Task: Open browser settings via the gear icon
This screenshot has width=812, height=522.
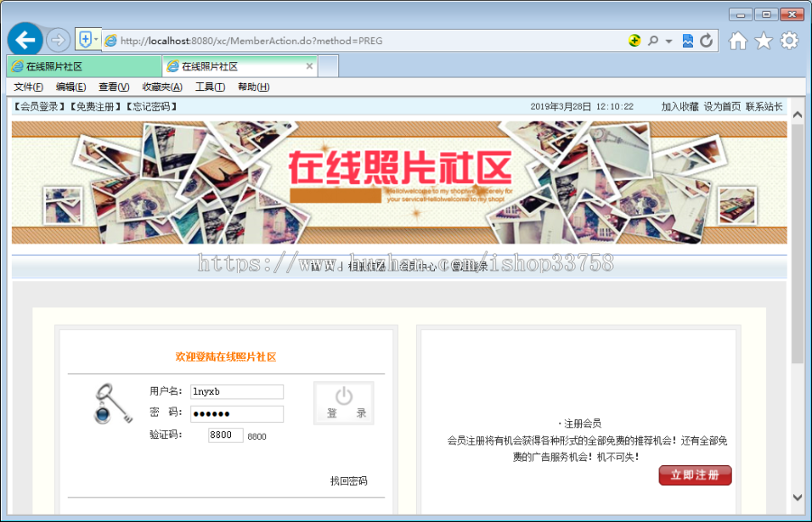Action: pyautogui.click(x=788, y=41)
